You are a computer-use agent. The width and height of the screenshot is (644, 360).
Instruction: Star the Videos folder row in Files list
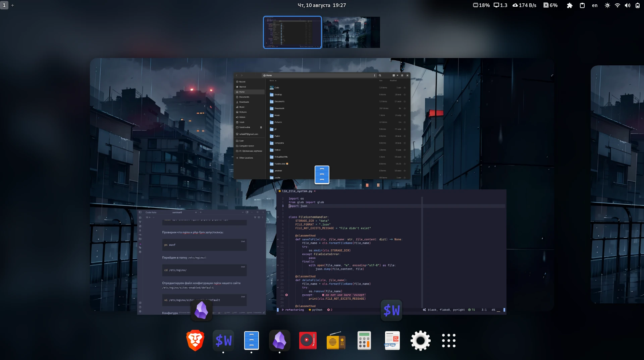coord(405,150)
